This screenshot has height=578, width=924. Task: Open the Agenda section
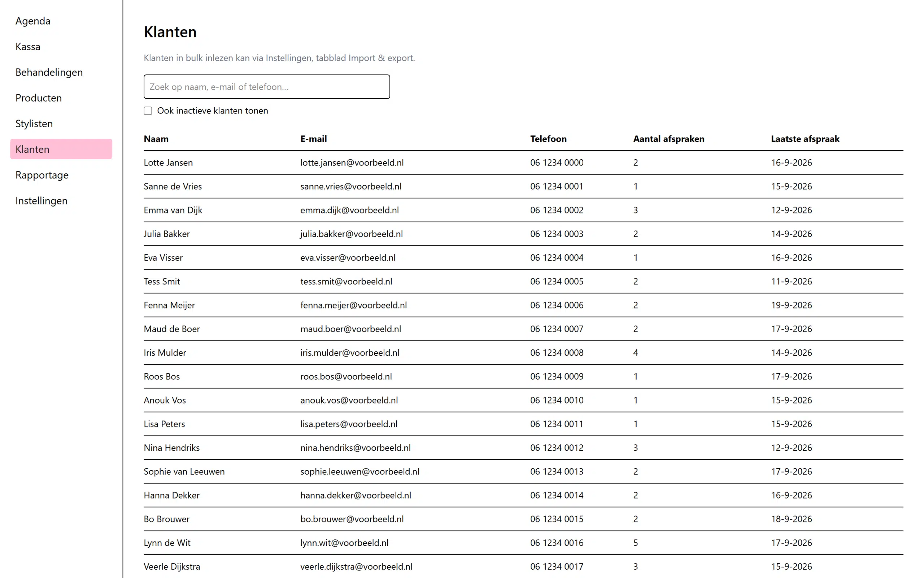(x=61, y=21)
